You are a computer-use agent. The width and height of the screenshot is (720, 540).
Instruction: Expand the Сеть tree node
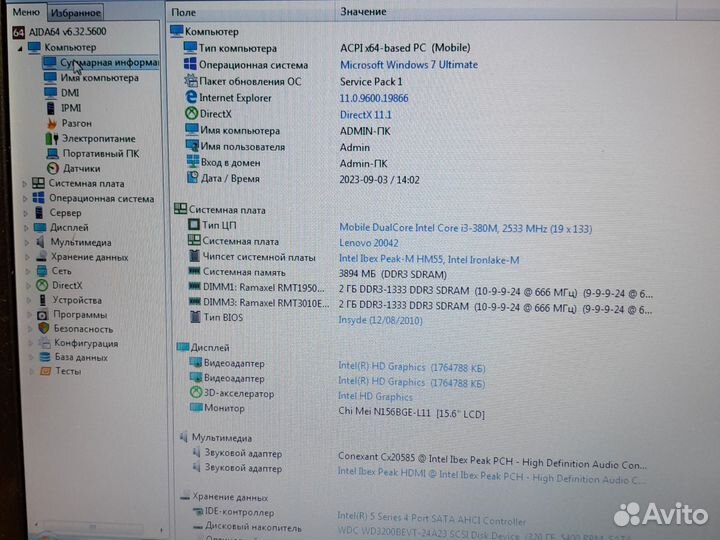tap(28, 271)
